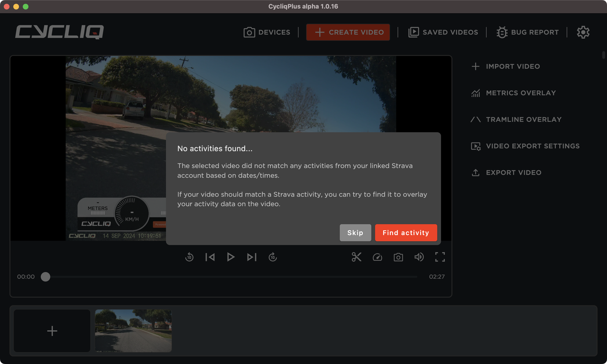Click the Find activity button
The width and height of the screenshot is (607, 364).
[x=406, y=232]
